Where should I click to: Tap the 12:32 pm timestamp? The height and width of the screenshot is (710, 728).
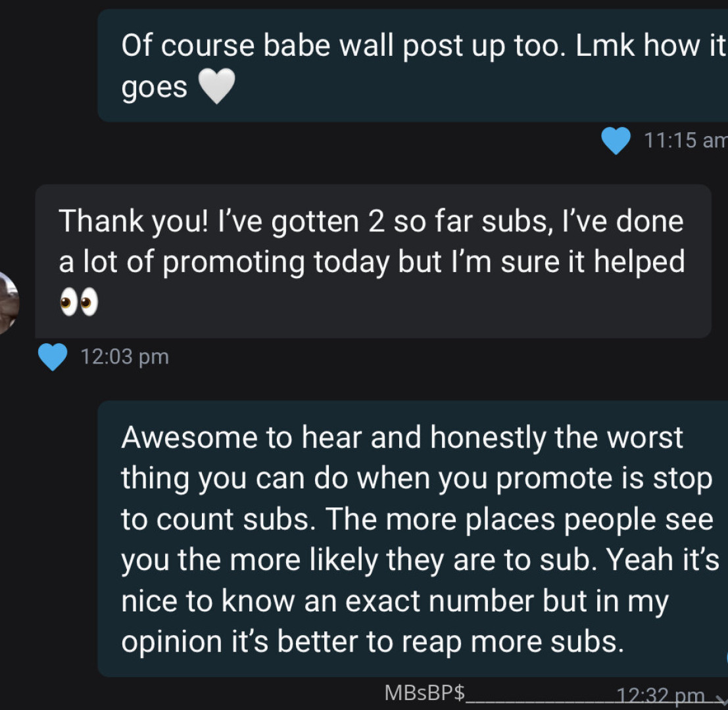click(x=660, y=696)
